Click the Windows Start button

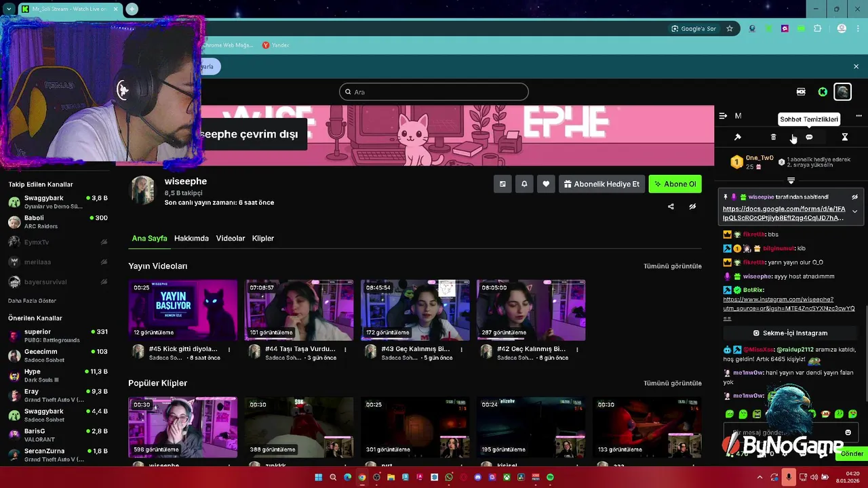(318, 477)
